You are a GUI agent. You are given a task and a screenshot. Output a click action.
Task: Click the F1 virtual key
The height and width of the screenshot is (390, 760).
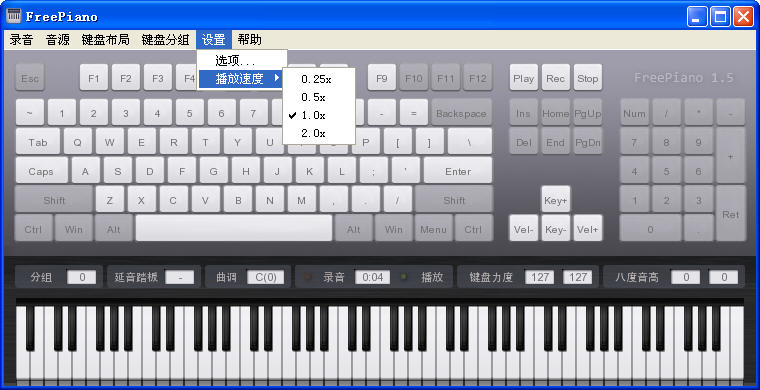pyautogui.click(x=94, y=78)
